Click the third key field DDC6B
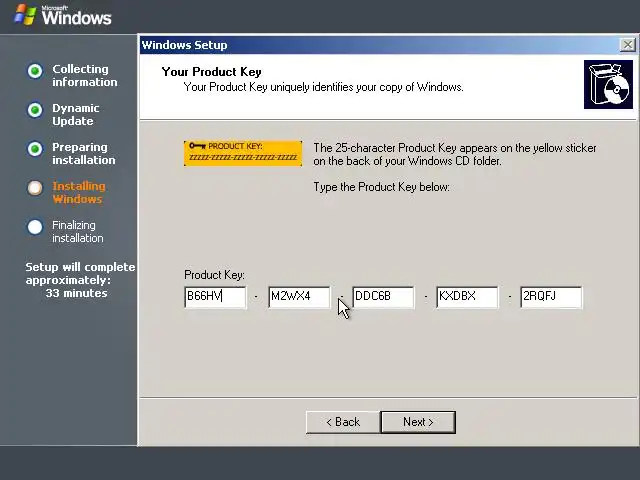This screenshot has height=480, width=640. coord(383,297)
